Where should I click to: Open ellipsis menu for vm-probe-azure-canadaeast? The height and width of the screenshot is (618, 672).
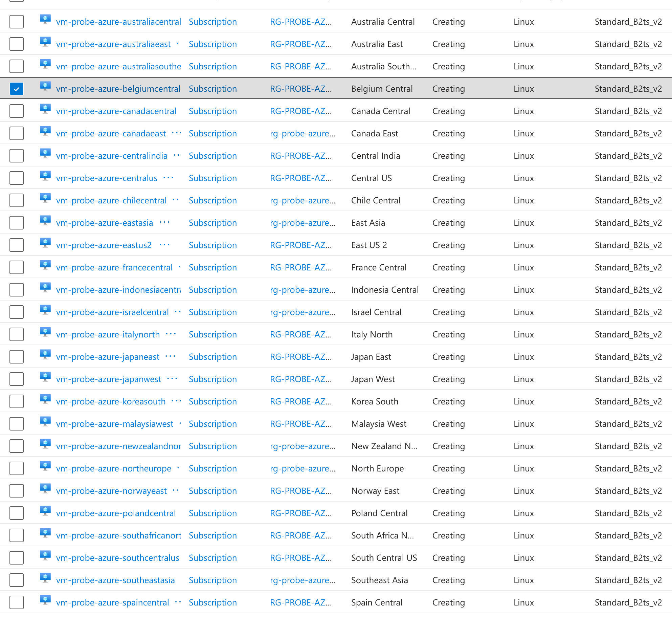coord(176,133)
